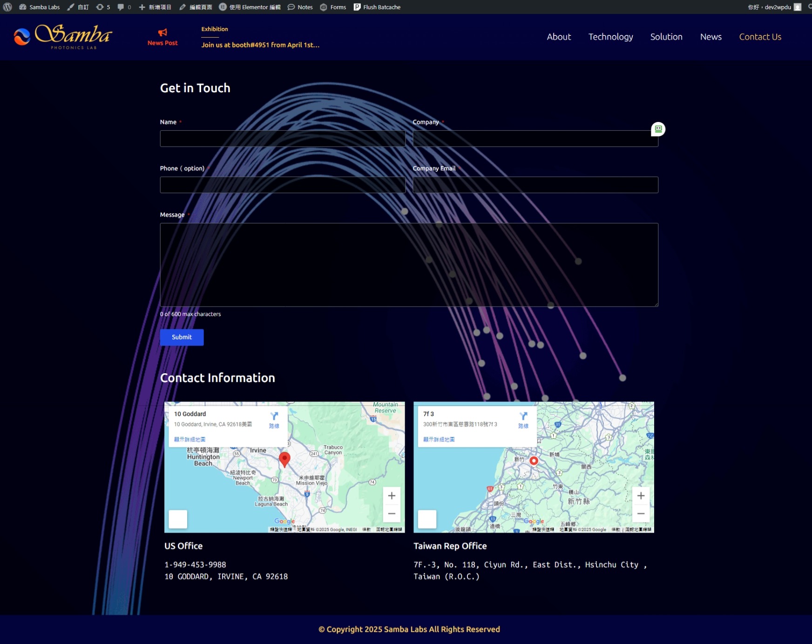Image resolution: width=812 pixels, height=644 pixels.
Task: Go to the News page
Action: [x=710, y=37]
